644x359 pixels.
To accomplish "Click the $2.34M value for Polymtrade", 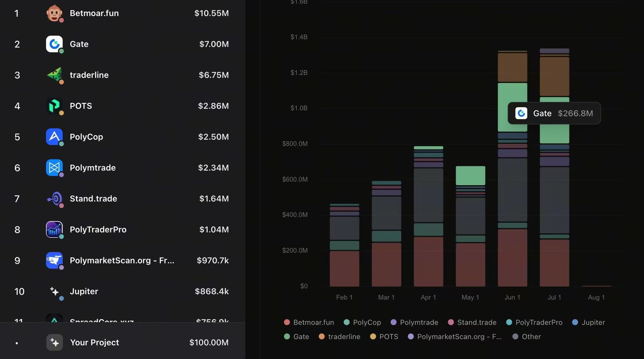I will click(214, 168).
